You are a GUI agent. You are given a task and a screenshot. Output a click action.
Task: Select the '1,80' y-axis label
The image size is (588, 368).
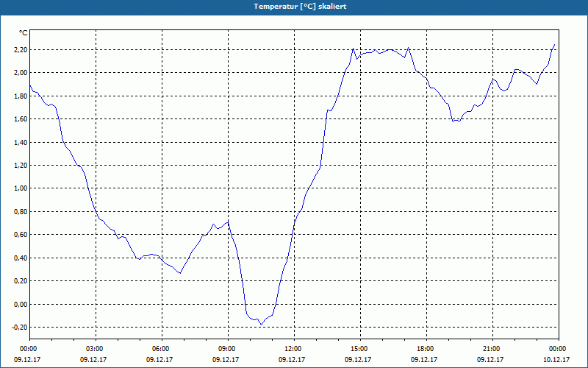(x=21, y=96)
